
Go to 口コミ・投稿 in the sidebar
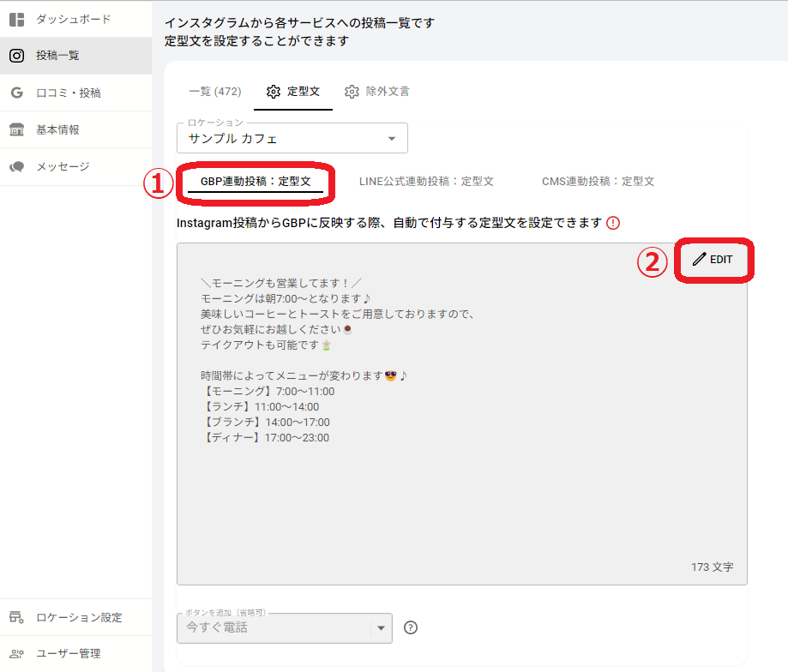point(68,93)
